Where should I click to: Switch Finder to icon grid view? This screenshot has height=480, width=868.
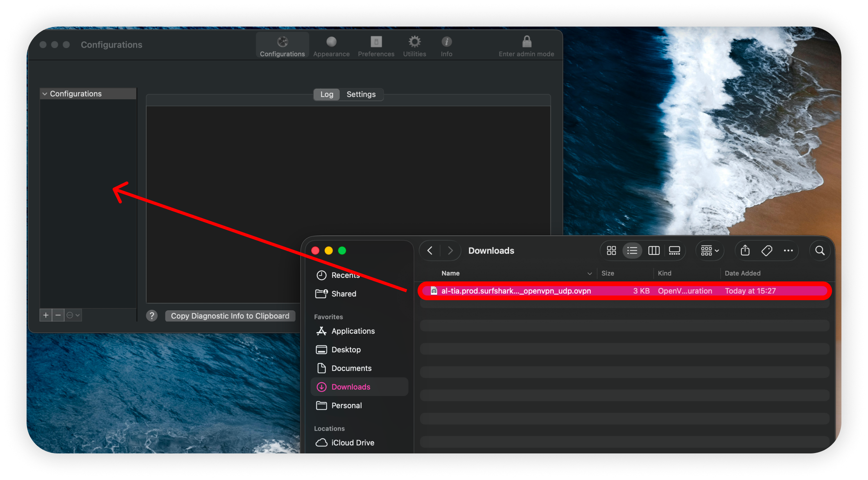click(611, 251)
